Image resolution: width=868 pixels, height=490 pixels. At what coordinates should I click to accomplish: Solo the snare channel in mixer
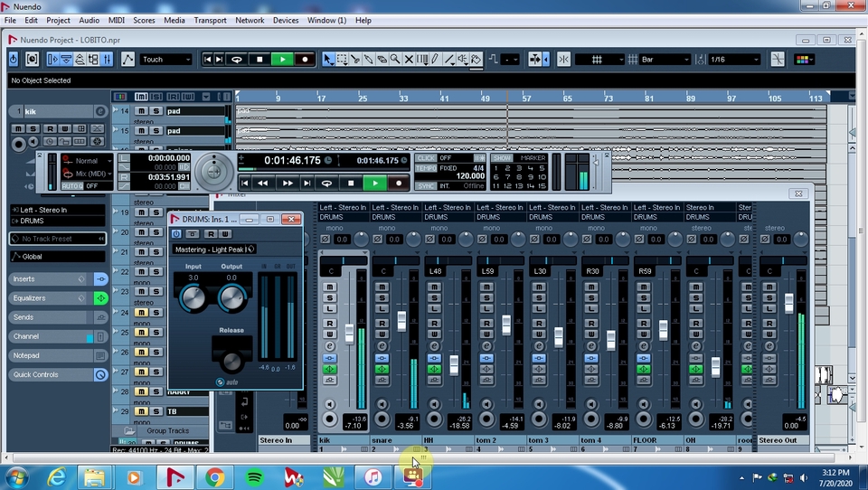pyautogui.click(x=382, y=297)
